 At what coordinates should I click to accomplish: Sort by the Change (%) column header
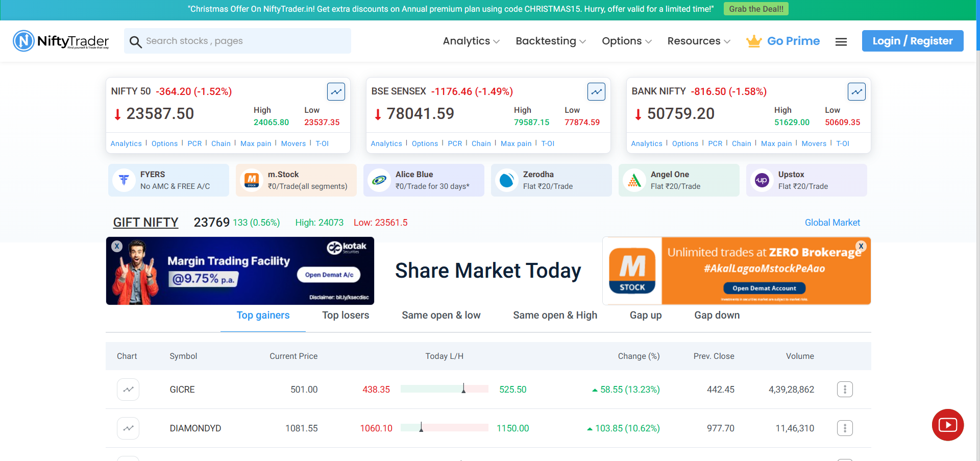click(x=639, y=356)
